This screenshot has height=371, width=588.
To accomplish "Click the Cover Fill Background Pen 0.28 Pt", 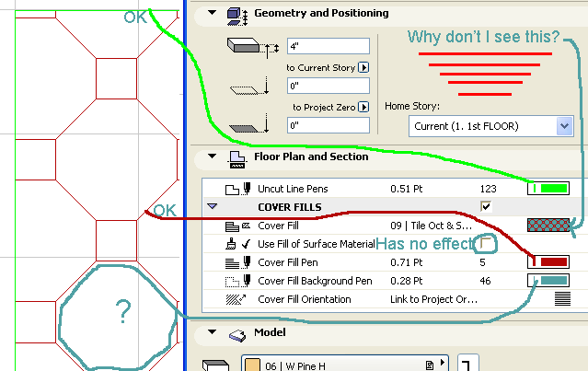I will click(x=406, y=281).
